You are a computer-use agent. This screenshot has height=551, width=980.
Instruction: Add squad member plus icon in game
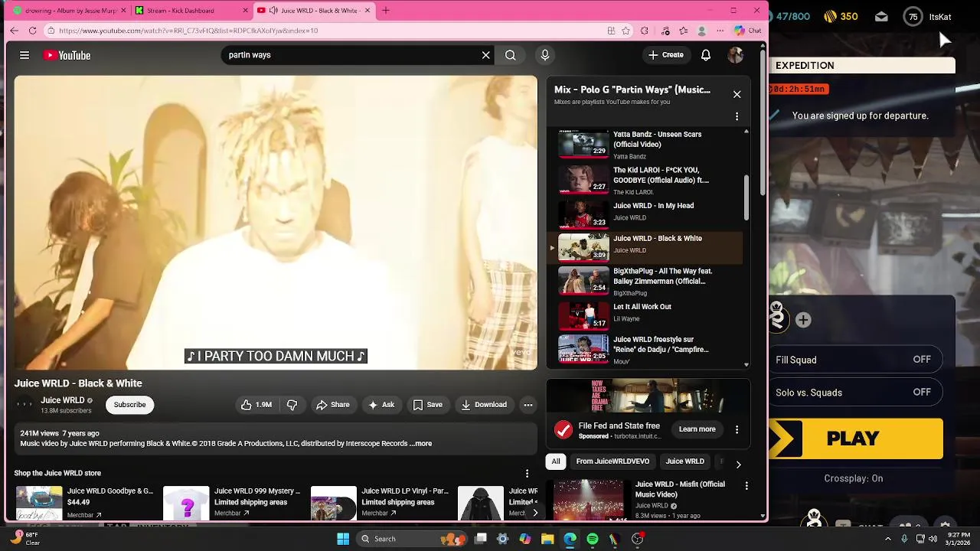point(803,320)
